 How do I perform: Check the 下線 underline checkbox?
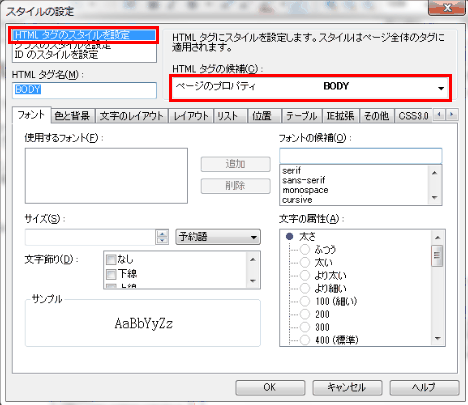(111, 274)
